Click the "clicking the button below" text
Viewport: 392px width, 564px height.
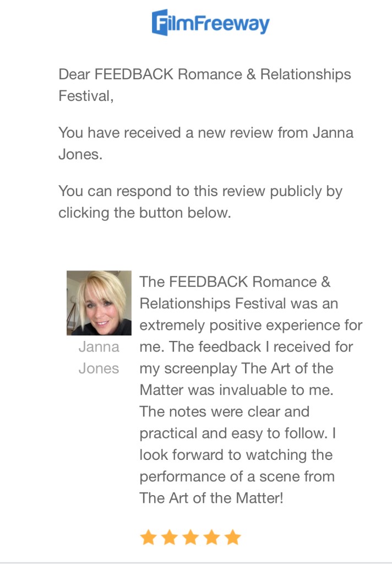click(x=145, y=213)
